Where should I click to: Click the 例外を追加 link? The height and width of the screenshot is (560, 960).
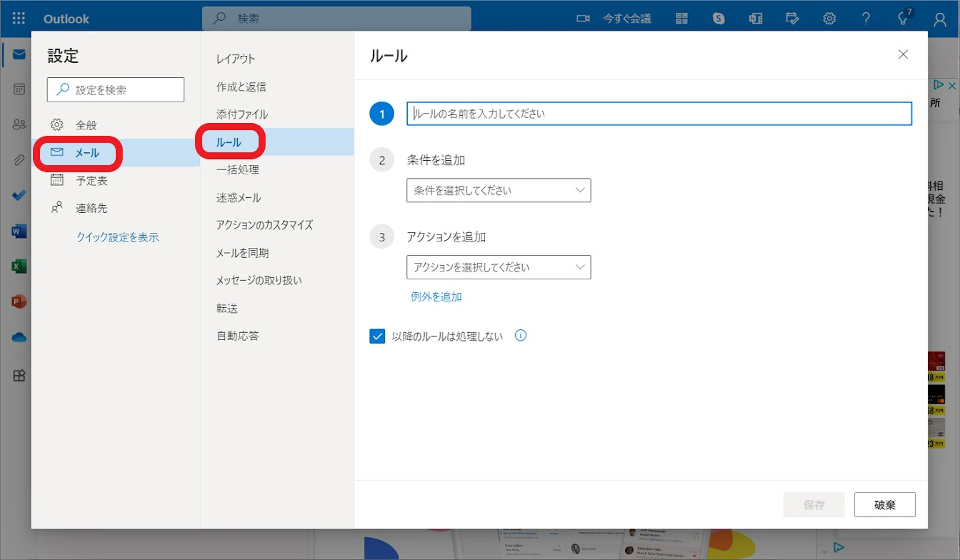point(436,297)
